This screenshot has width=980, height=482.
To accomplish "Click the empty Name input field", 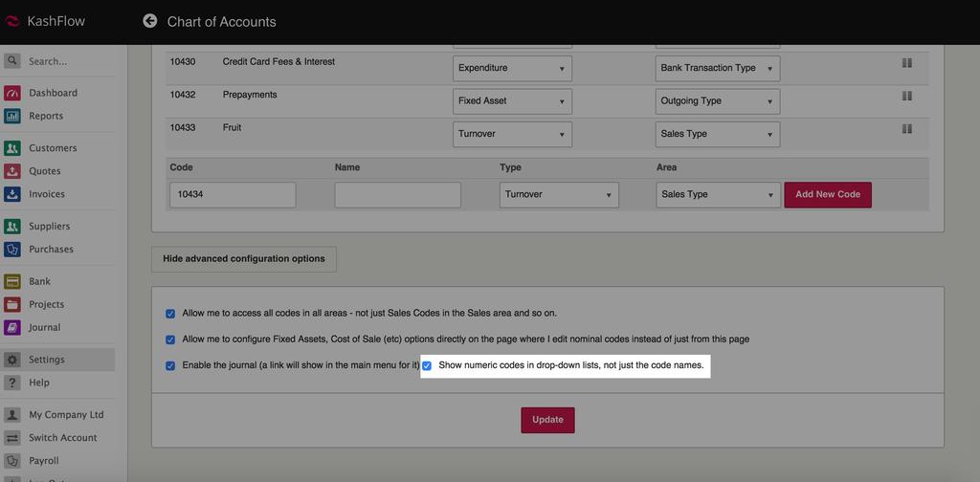I will (x=397, y=195).
